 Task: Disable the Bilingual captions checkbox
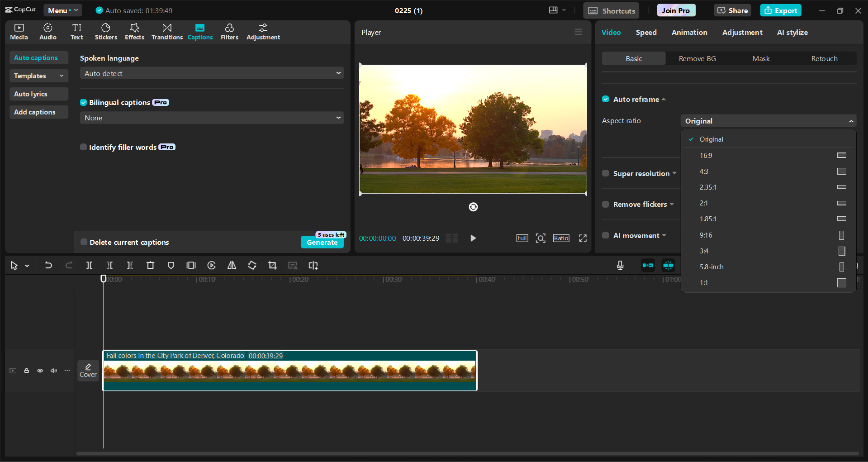tap(83, 102)
